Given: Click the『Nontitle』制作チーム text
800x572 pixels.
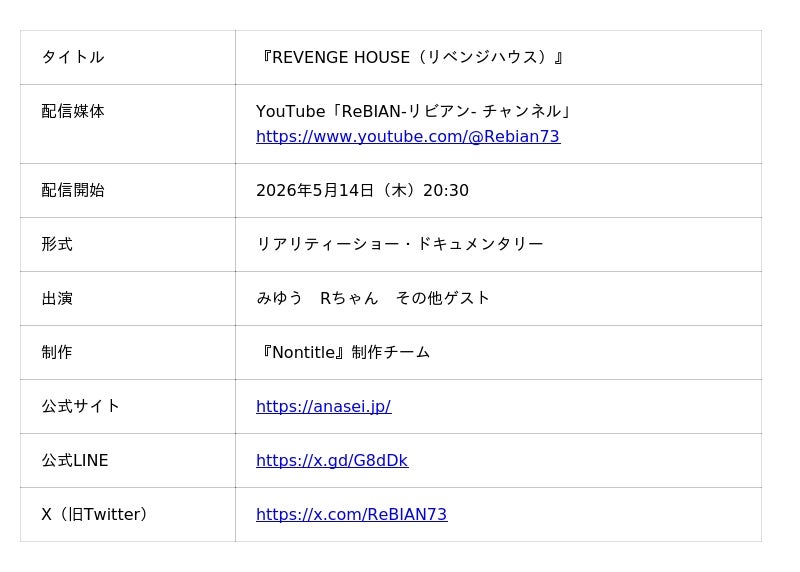Looking at the screenshot, I should (x=343, y=353).
